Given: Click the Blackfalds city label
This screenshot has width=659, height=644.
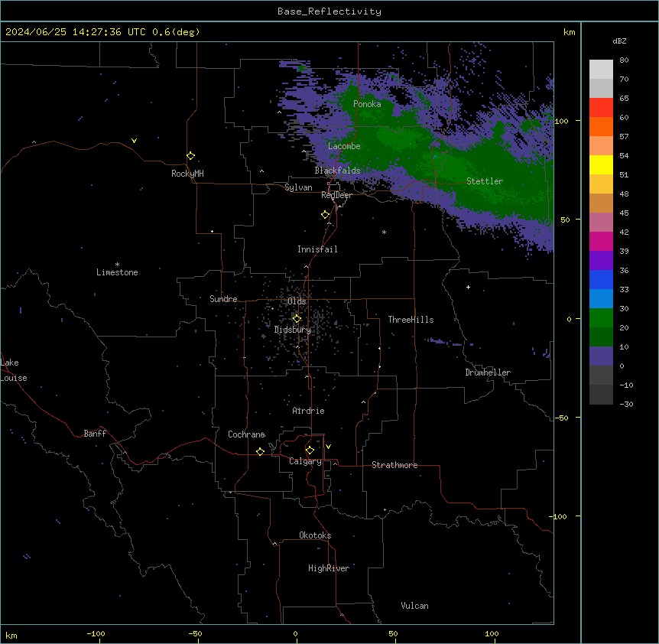Looking at the screenshot, I should coord(337,171).
